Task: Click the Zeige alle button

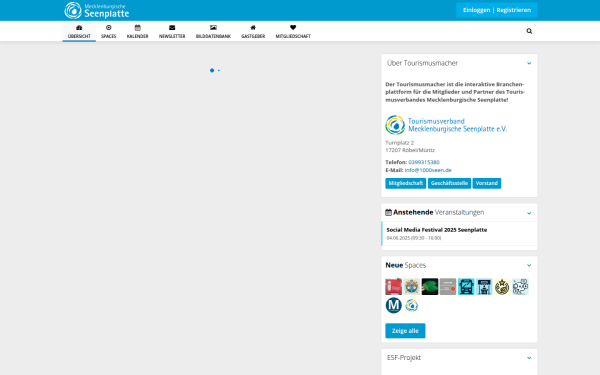Action: pos(405,331)
